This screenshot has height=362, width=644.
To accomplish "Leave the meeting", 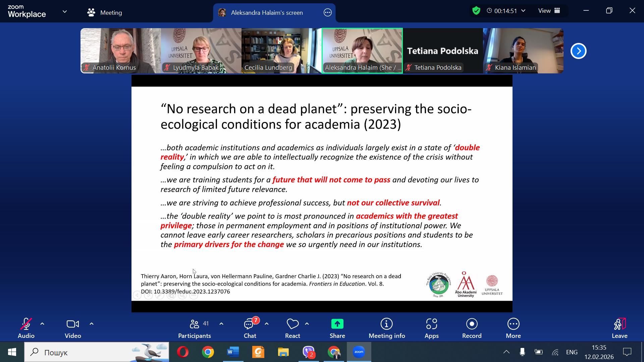I will coord(619,328).
